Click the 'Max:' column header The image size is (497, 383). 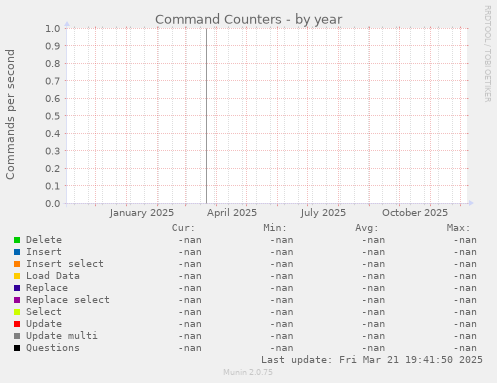pos(458,228)
